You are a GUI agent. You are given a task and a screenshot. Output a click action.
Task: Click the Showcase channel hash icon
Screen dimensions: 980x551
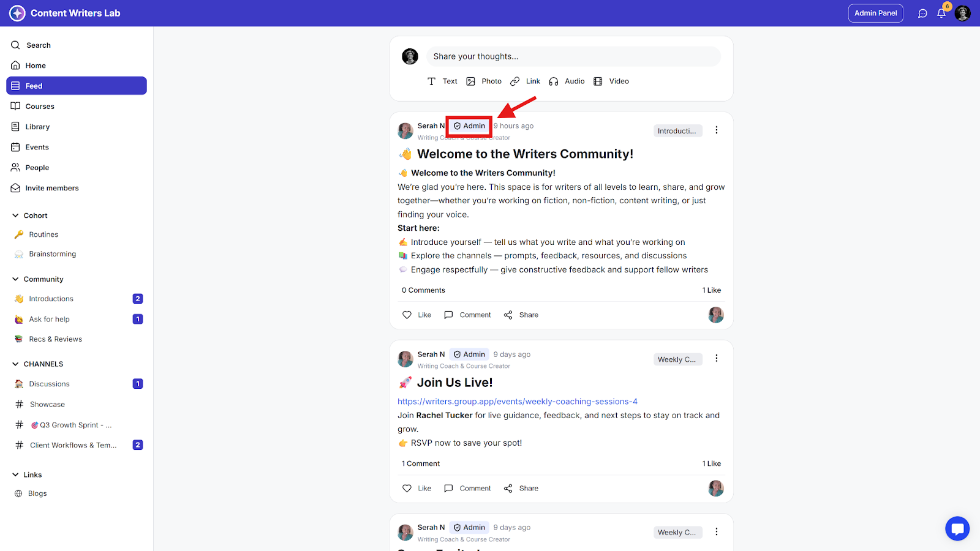(x=20, y=404)
